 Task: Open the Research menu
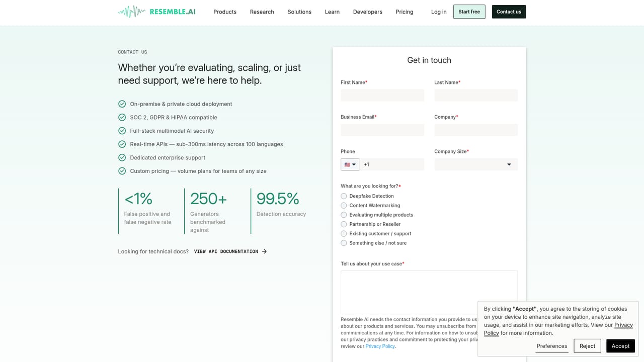tap(262, 12)
